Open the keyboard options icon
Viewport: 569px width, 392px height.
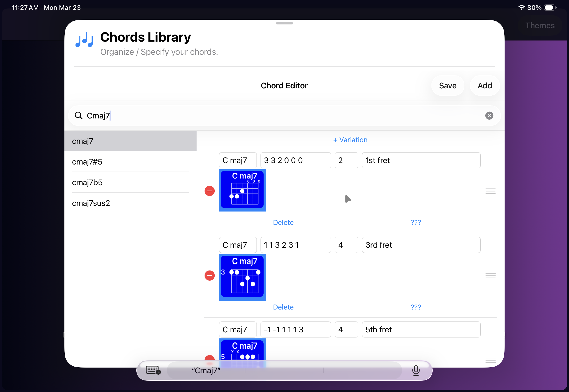(153, 370)
